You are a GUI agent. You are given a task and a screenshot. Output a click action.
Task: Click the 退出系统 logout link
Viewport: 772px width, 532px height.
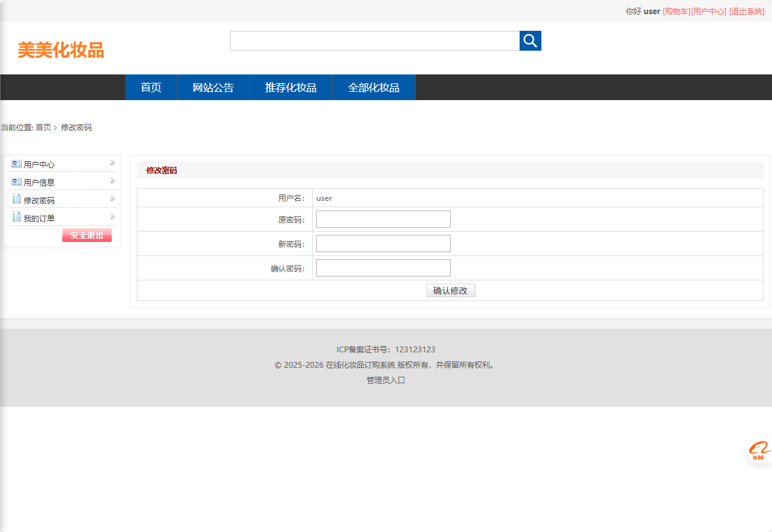point(746,11)
